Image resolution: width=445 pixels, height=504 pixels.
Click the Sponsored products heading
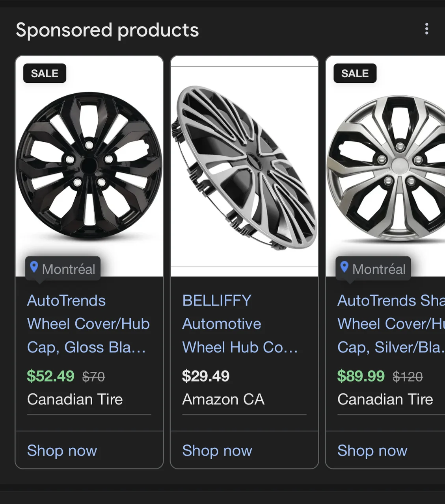[107, 30]
